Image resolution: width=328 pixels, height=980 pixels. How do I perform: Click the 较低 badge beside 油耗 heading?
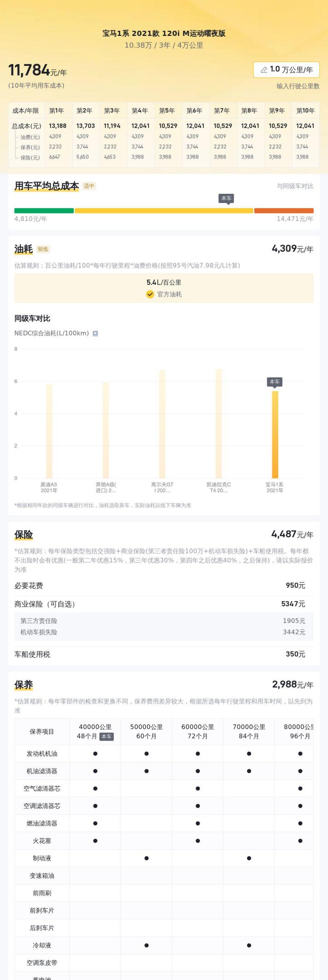[x=43, y=249]
